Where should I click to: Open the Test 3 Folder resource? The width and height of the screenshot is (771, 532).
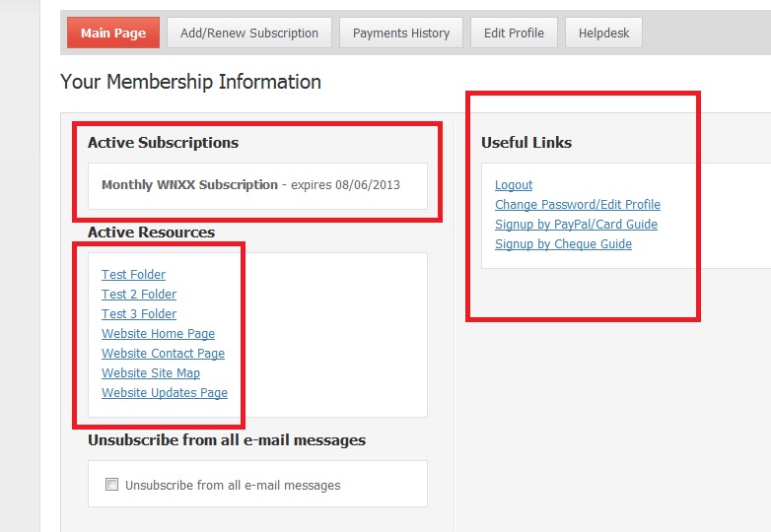[x=139, y=314]
